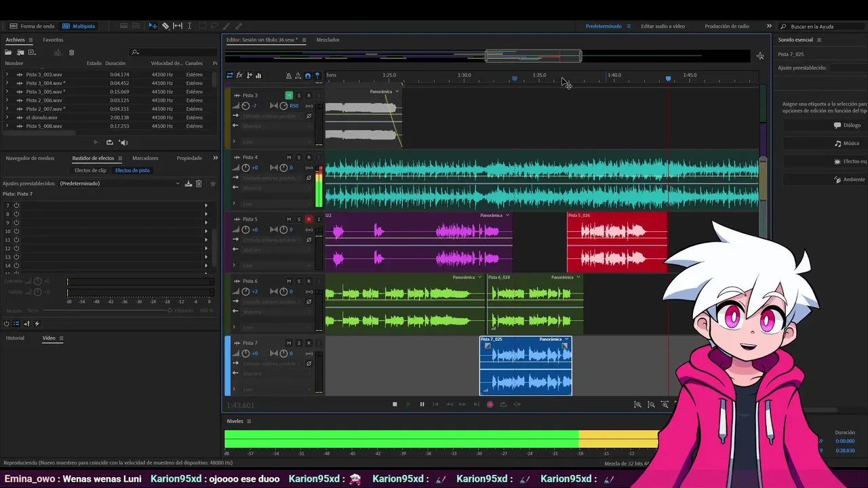868x488 pixels.
Task: Switch to Multipista view
Action: 79,26
